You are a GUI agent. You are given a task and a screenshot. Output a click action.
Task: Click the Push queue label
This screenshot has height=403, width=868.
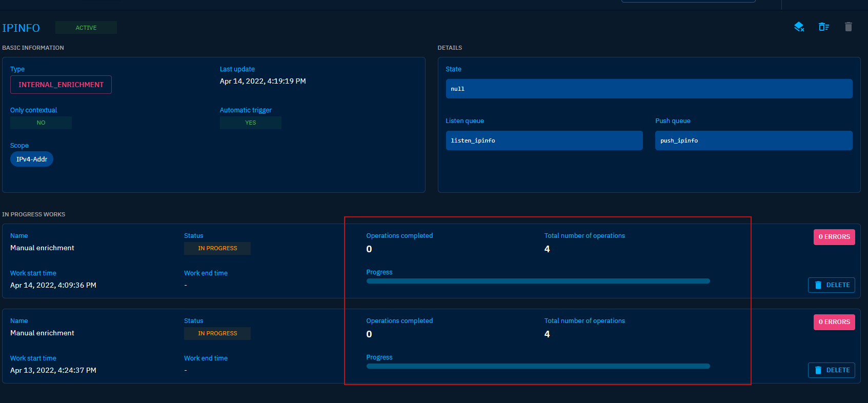click(x=673, y=121)
